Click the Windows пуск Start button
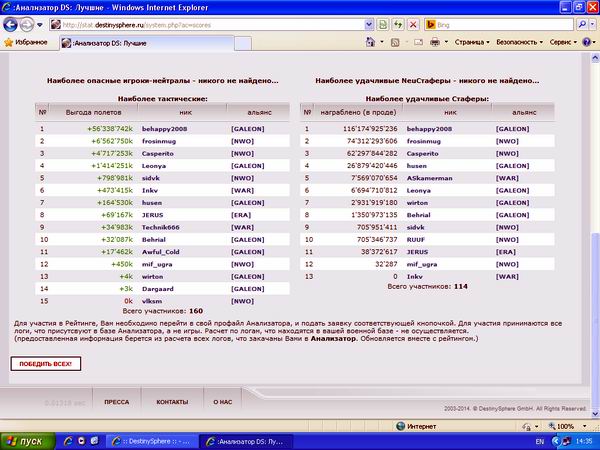 [x=25, y=440]
